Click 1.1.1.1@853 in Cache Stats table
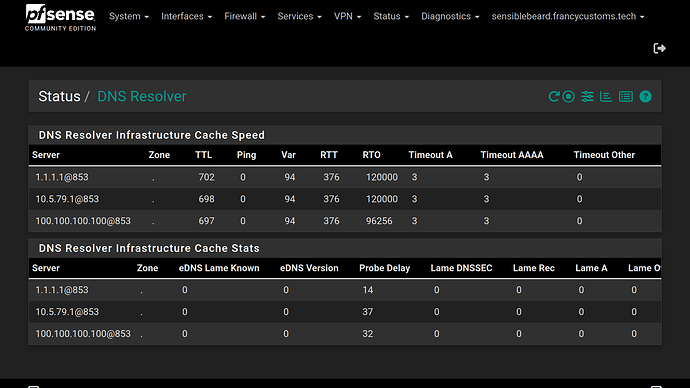Image resolution: width=690 pixels, height=388 pixels. 62,290
